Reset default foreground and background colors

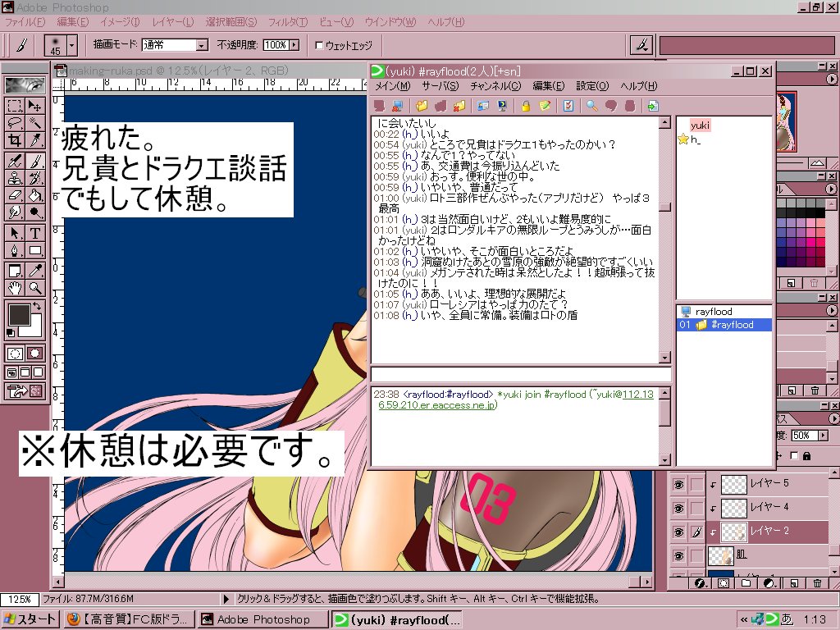(10, 333)
